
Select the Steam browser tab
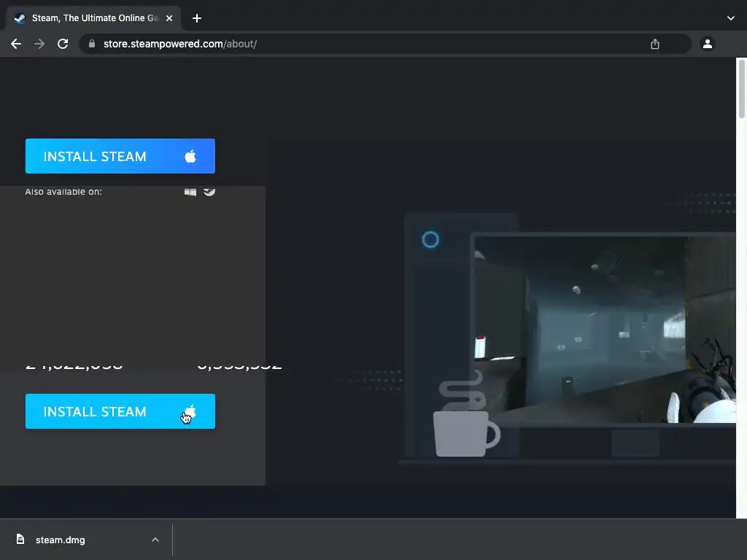(x=94, y=18)
